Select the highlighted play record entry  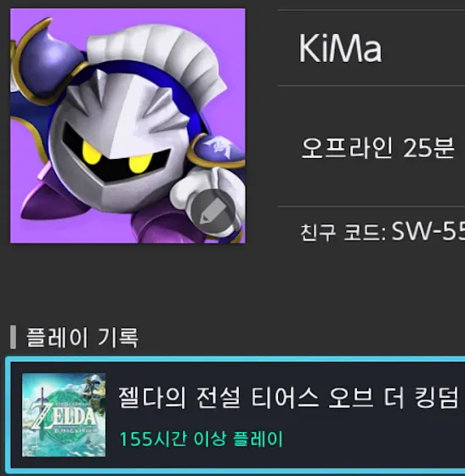pos(235,415)
